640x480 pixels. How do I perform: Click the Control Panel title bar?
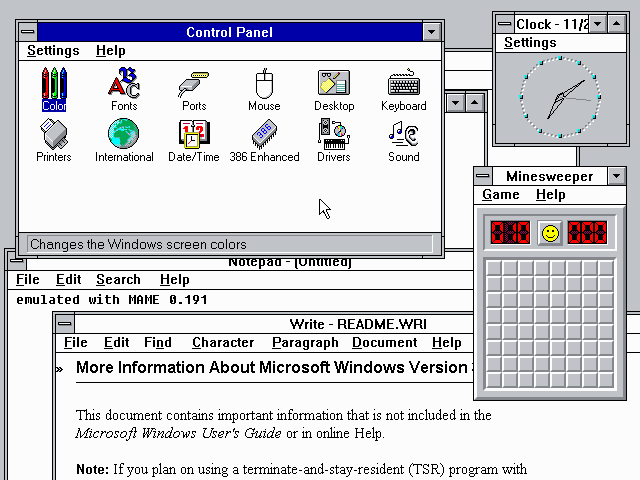pyautogui.click(x=230, y=32)
